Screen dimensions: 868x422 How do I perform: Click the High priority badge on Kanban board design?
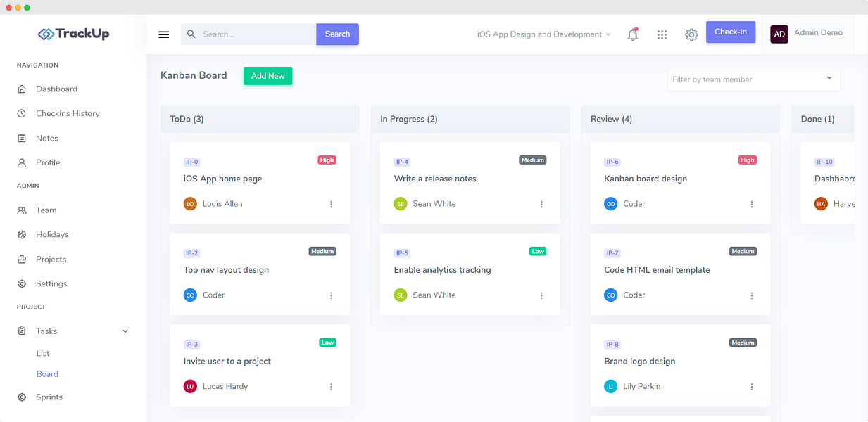(x=748, y=160)
